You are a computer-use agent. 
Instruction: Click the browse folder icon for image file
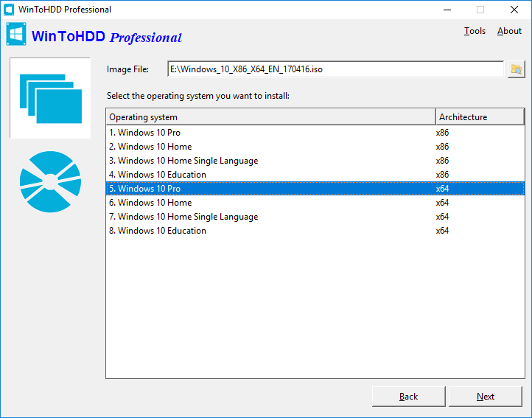pyautogui.click(x=516, y=69)
